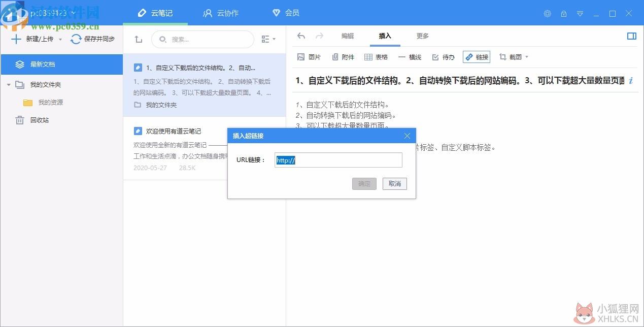644x327 pixels.
Task: Insert 附件 attachment
Action: 343,57
